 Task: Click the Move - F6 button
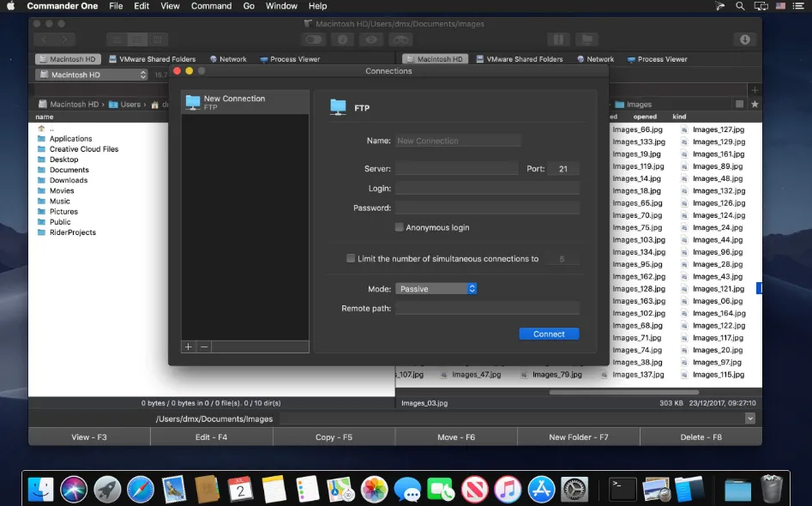pyautogui.click(x=456, y=437)
